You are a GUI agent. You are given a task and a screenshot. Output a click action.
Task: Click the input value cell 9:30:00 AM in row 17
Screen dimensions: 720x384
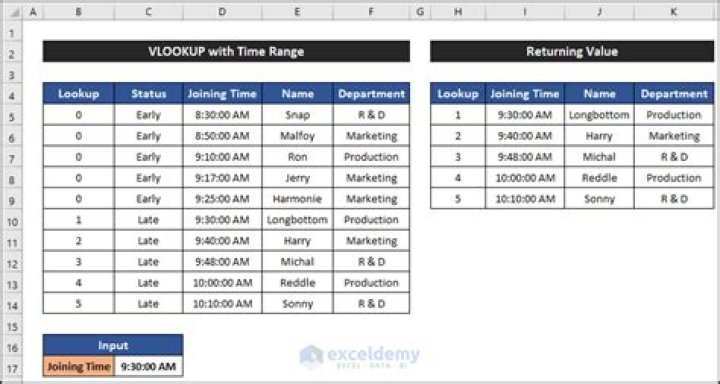[148, 367]
